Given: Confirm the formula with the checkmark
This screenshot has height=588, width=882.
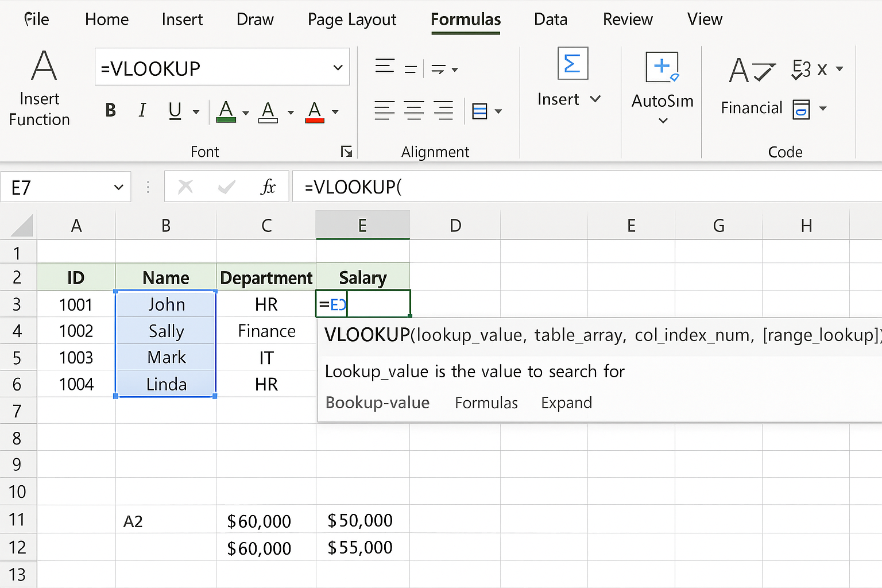Looking at the screenshot, I should click(227, 187).
